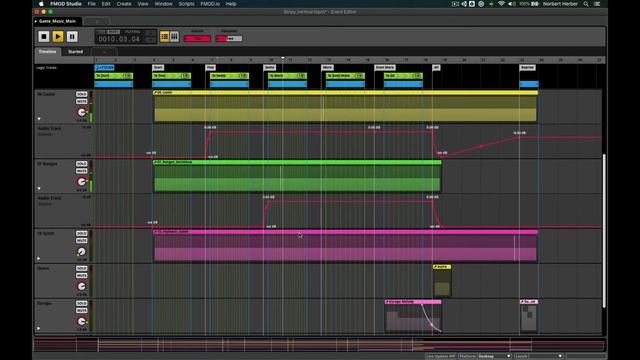
Task: Click the Live Update Off button
Action: coord(440,356)
